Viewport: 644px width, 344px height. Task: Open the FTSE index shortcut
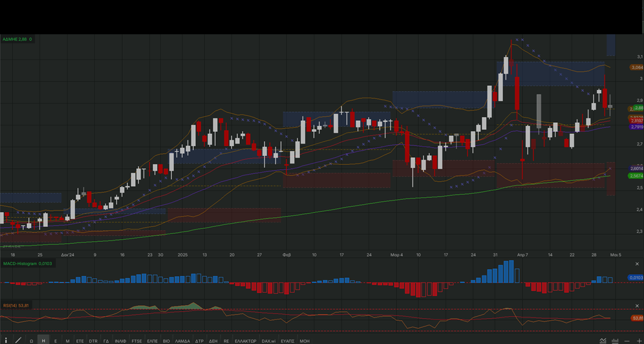(137, 341)
